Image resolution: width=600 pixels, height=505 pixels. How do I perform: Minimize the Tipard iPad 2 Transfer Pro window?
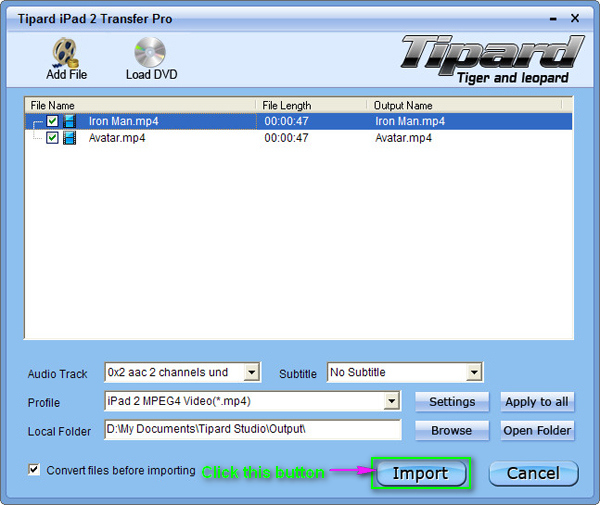tap(553, 19)
